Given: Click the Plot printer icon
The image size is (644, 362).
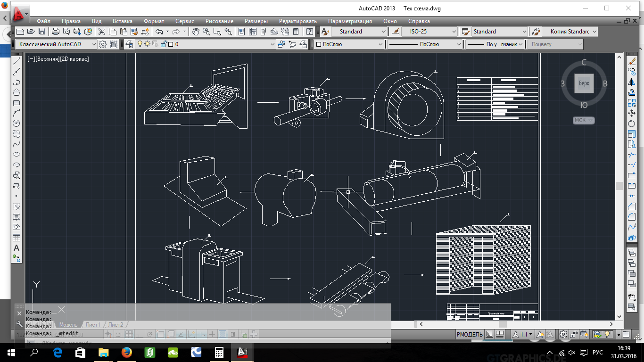Looking at the screenshot, I should [56, 32].
